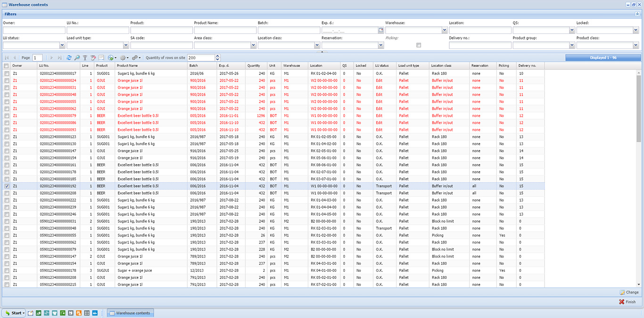644x318 pixels.
Task: Click the blue forklift taskbar icon
Action: (x=95, y=313)
